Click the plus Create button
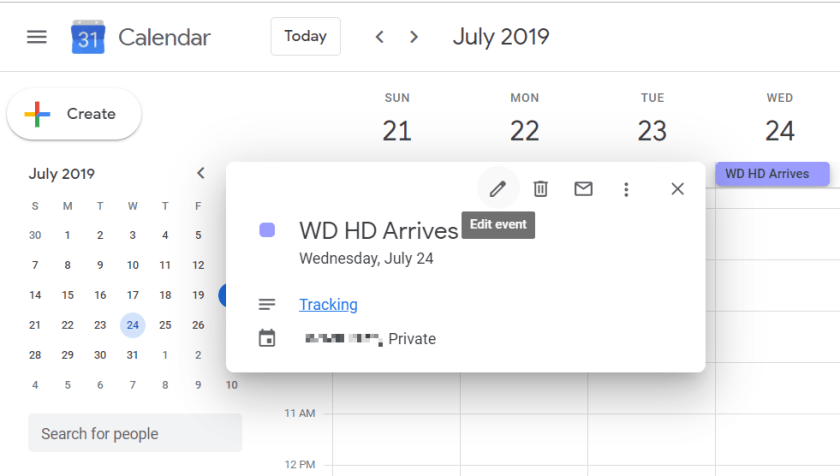Viewport: 840px width, 476px height. tap(74, 114)
